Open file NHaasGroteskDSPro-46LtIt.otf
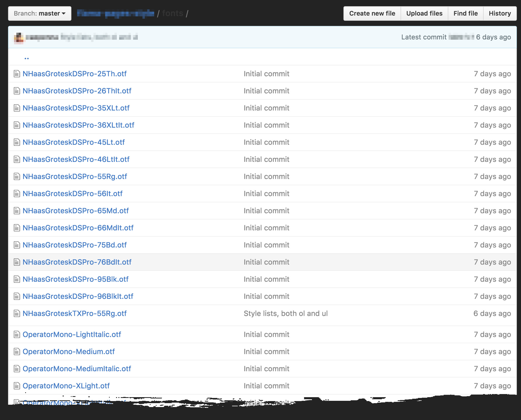This screenshot has height=420, width=521. tap(76, 160)
